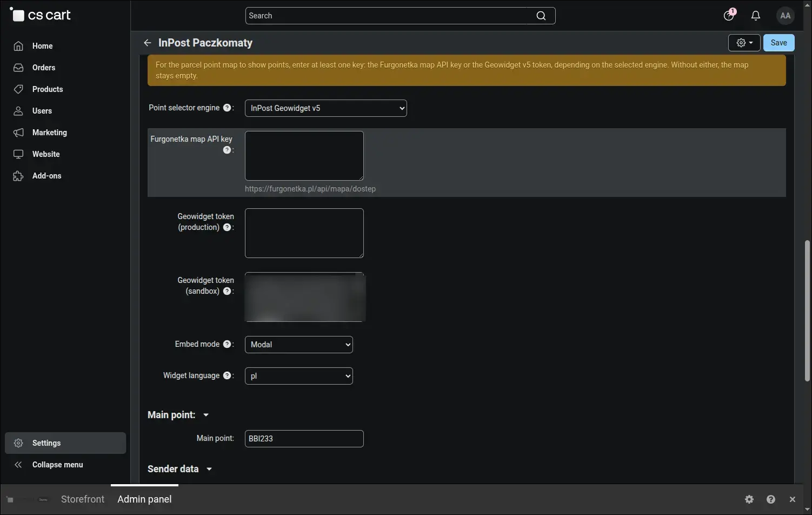
Task: Click the CS-Cart logo
Action: pyautogui.click(x=41, y=15)
